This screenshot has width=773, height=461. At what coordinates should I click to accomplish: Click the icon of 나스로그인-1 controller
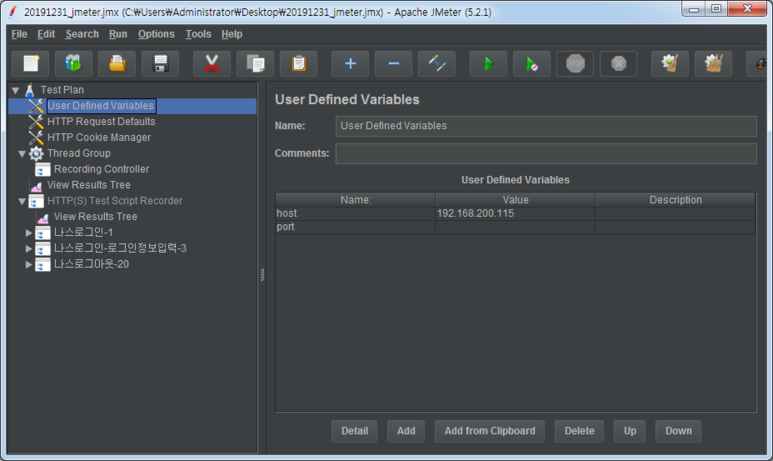point(43,233)
